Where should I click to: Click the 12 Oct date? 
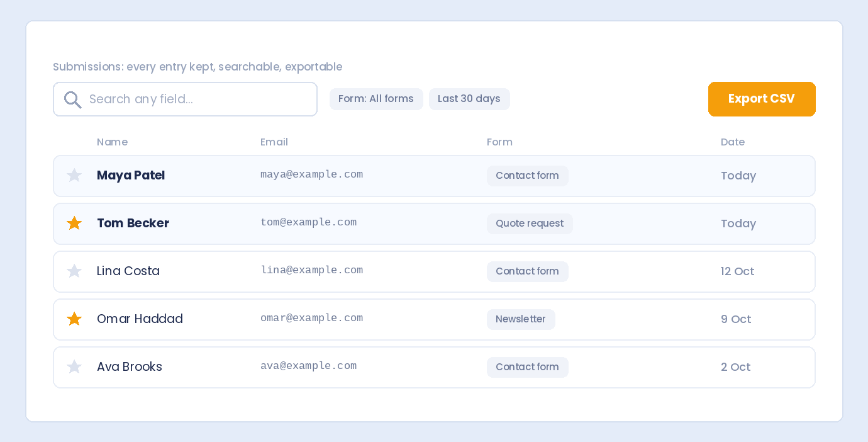pyautogui.click(x=737, y=271)
